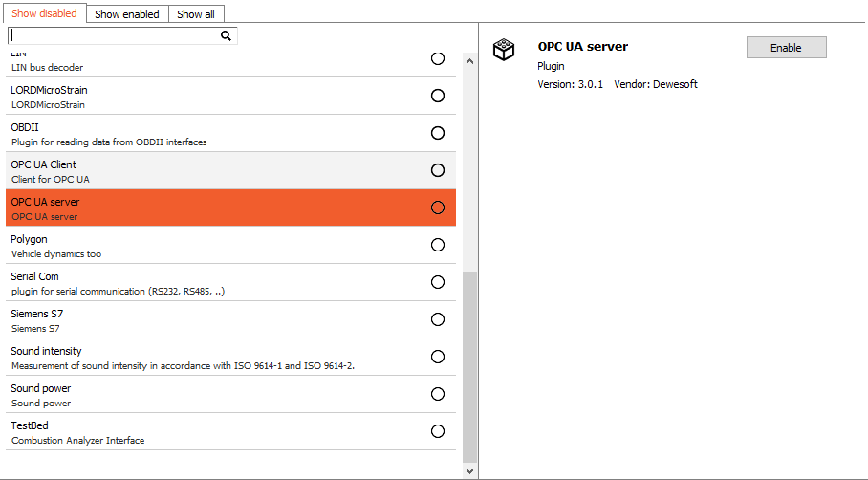868x480 pixels.
Task: Select the Sound intensity plugin row
Action: (x=230, y=357)
